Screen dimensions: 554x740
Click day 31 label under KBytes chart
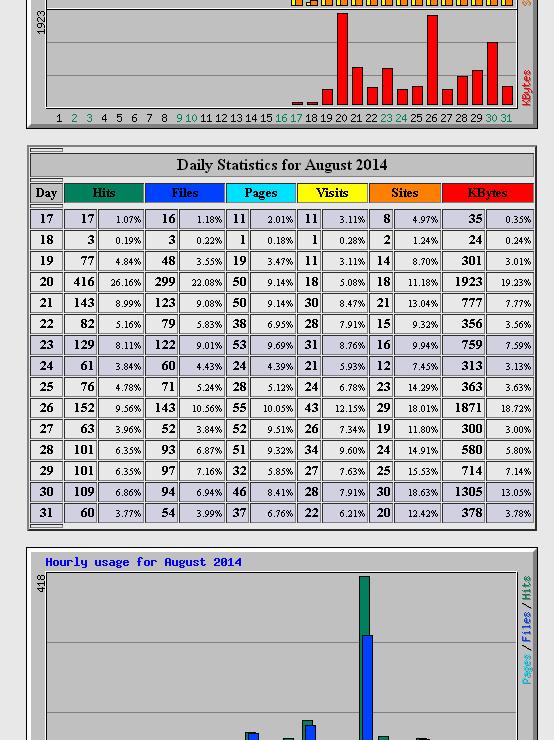pyautogui.click(x=506, y=118)
